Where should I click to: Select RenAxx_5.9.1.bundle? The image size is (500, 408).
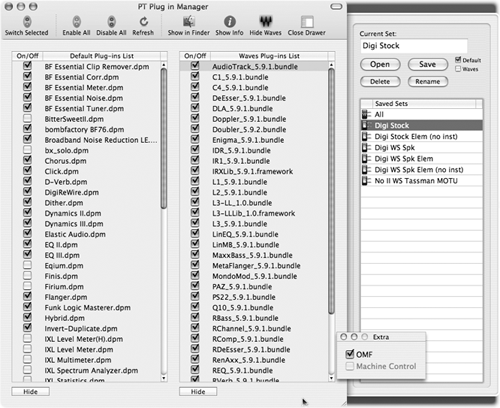(249, 360)
